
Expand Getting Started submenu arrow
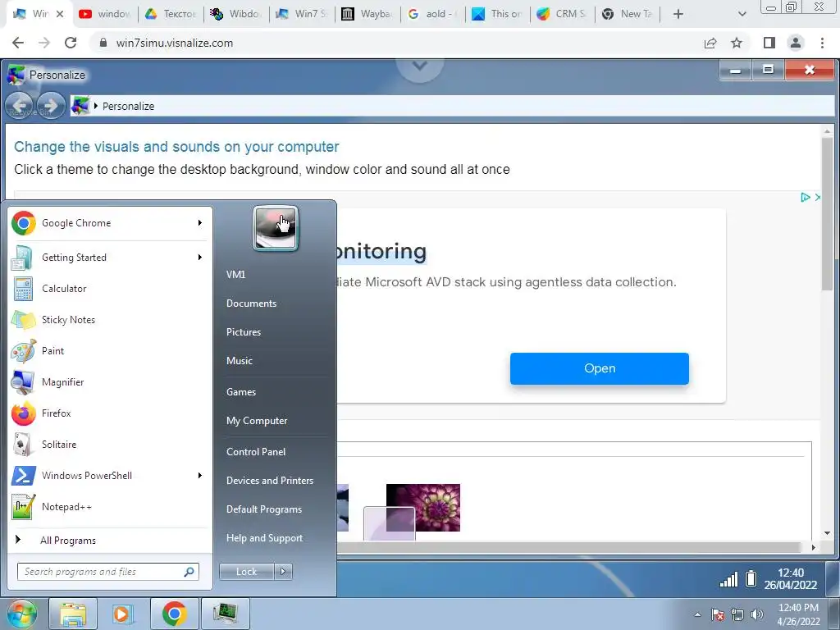pyautogui.click(x=200, y=258)
